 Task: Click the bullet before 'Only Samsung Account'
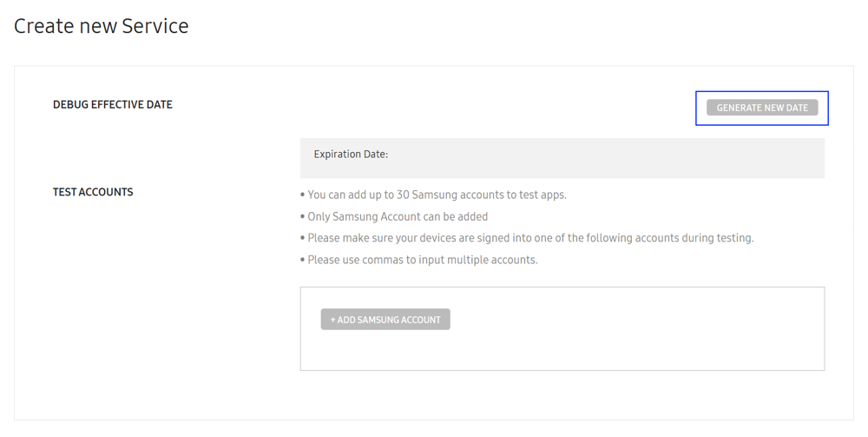tap(302, 216)
